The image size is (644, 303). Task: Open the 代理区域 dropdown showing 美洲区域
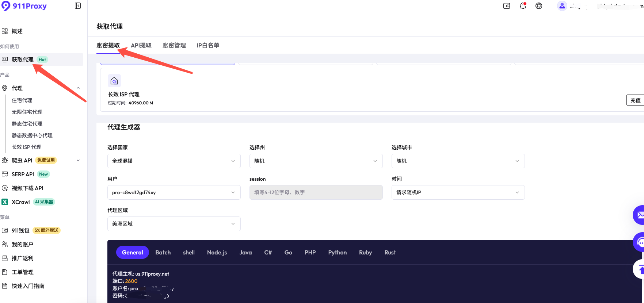pyautogui.click(x=174, y=224)
